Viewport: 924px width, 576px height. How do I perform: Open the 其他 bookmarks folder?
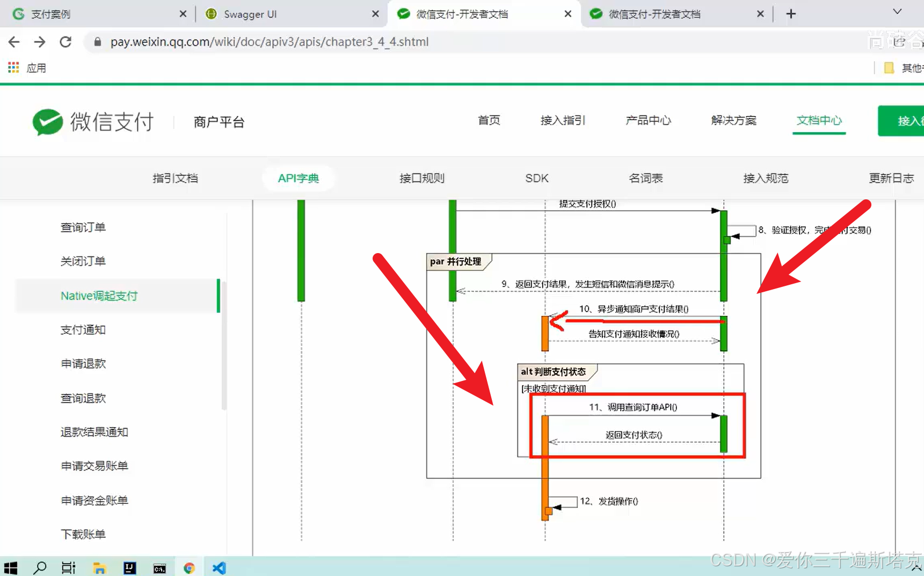pyautogui.click(x=904, y=68)
